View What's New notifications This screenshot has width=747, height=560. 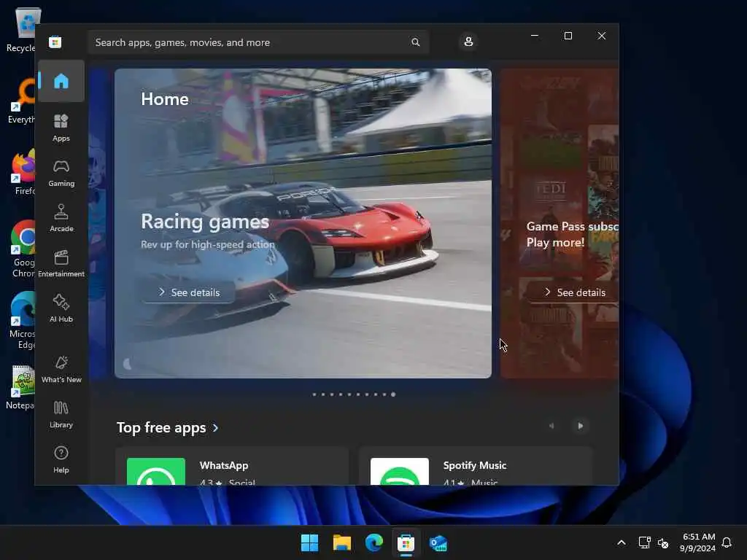click(61, 369)
